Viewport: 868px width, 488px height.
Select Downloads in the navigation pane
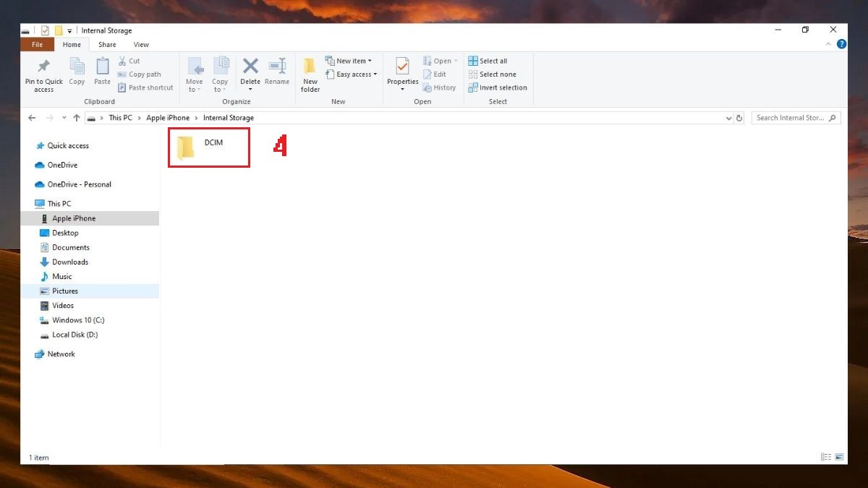[x=69, y=262]
